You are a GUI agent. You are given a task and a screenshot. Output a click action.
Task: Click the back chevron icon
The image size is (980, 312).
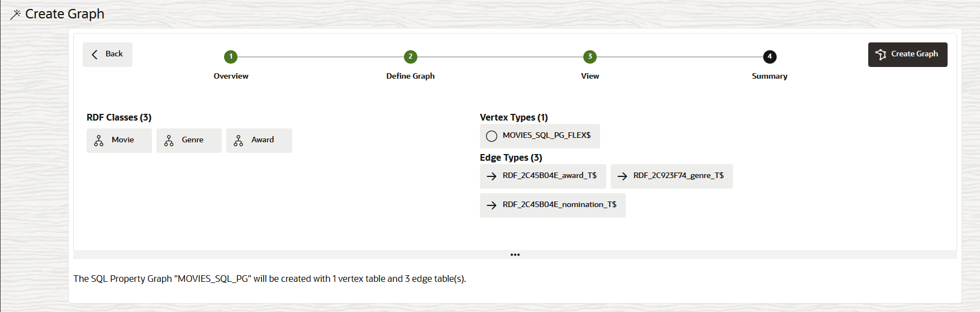pos(94,54)
